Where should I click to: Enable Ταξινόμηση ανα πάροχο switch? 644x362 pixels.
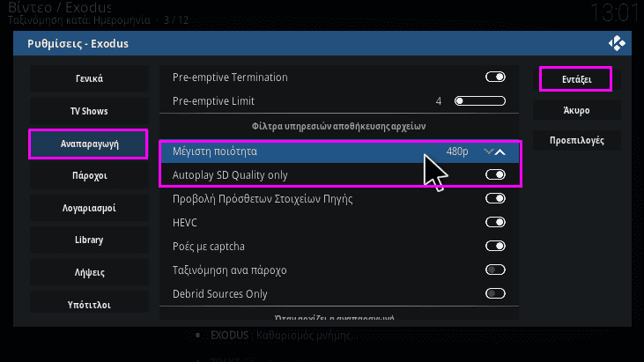tap(495, 270)
